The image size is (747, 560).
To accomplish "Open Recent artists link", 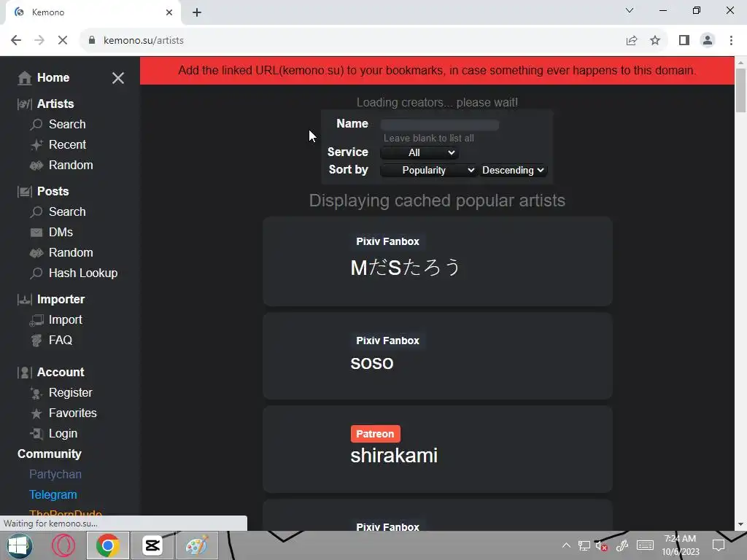I will 67,145.
